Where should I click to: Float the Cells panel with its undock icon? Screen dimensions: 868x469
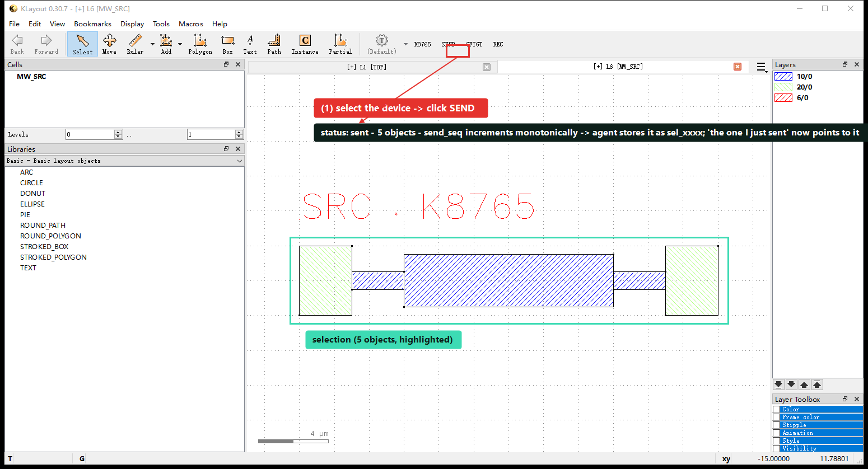click(226, 64)
